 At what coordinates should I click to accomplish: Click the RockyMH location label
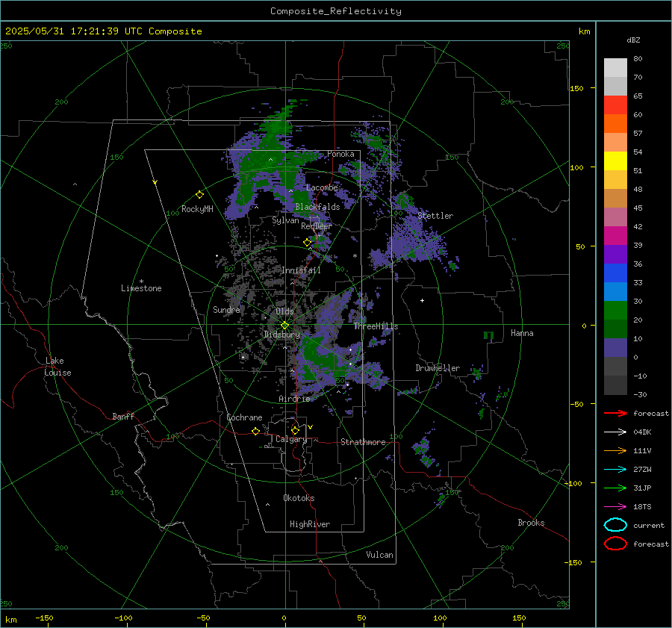pyautogui.click(x=197, y=209)
